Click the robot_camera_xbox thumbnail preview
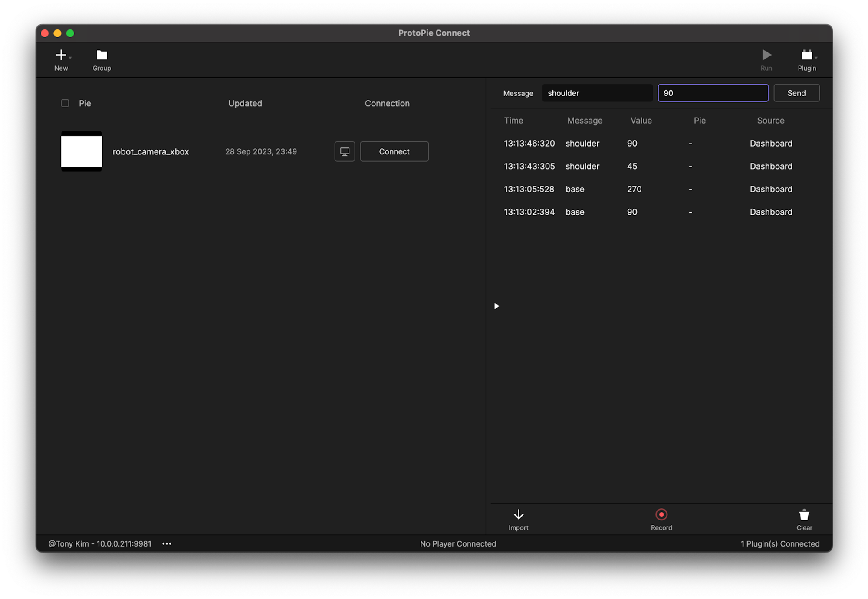Screen dimensions: 868x599 click(x=81, y=151)
